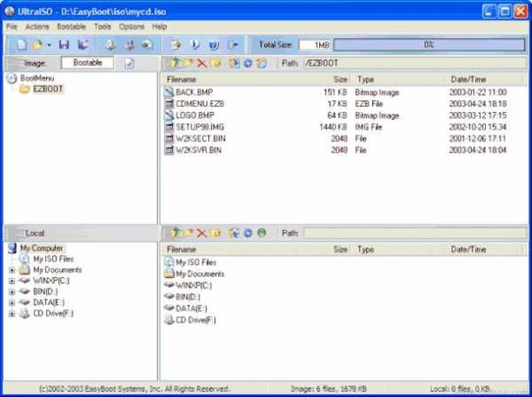
Task: Expand the DATA(E:) drive node
Action: [x=12, y=303]
